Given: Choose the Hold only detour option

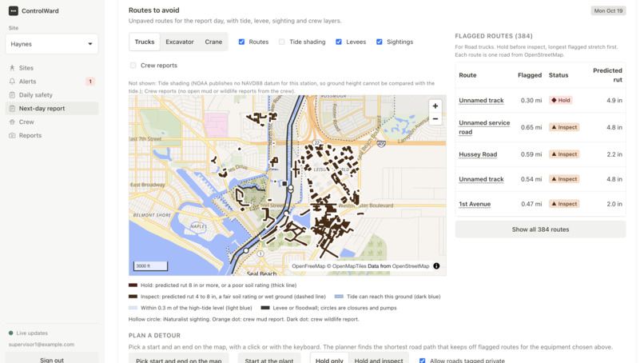Looking at the screenshot, I should [329, 359].
